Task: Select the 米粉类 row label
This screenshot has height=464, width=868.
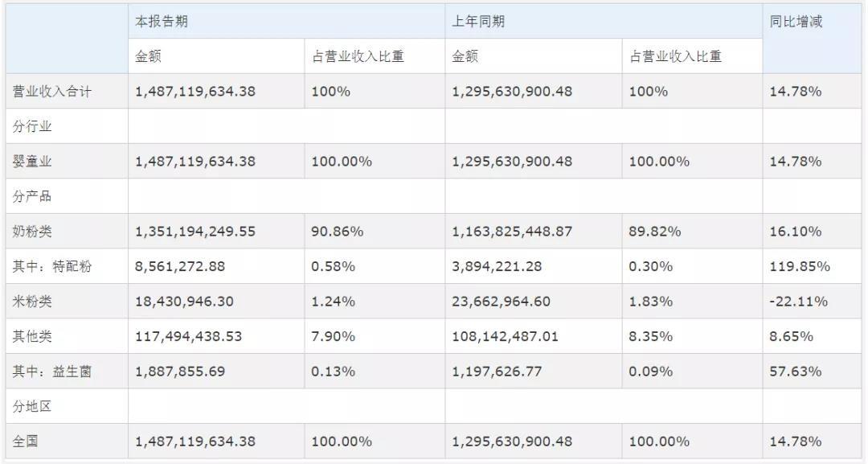Action: (33, 302)
